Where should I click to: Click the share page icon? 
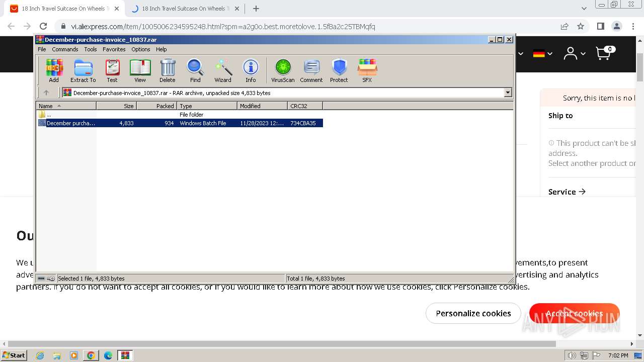(x=565, y=27)
